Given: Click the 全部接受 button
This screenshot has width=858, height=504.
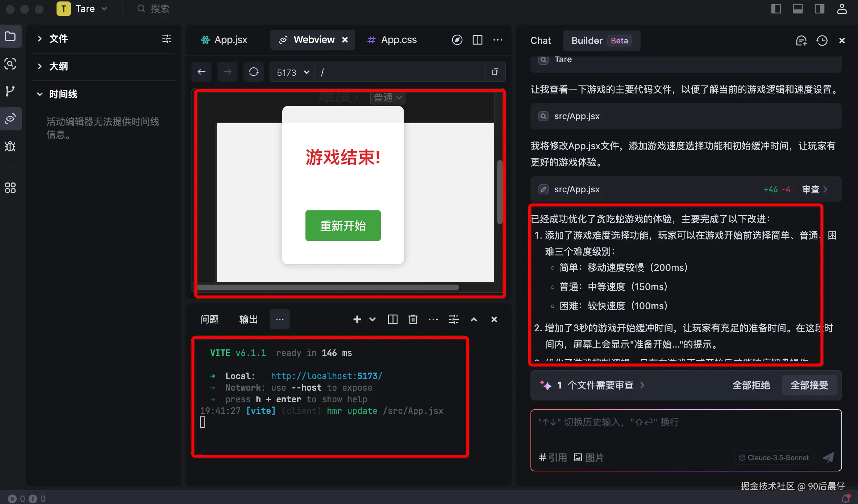Looking at the screenshot, I should coord(809,385).
